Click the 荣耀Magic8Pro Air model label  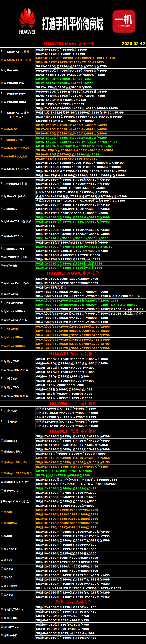click(14, 462)
